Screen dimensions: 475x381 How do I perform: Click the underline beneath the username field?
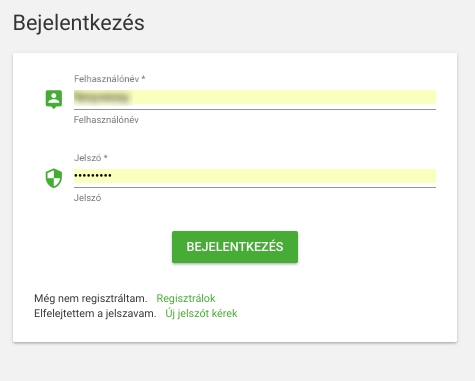click(255, 109)
